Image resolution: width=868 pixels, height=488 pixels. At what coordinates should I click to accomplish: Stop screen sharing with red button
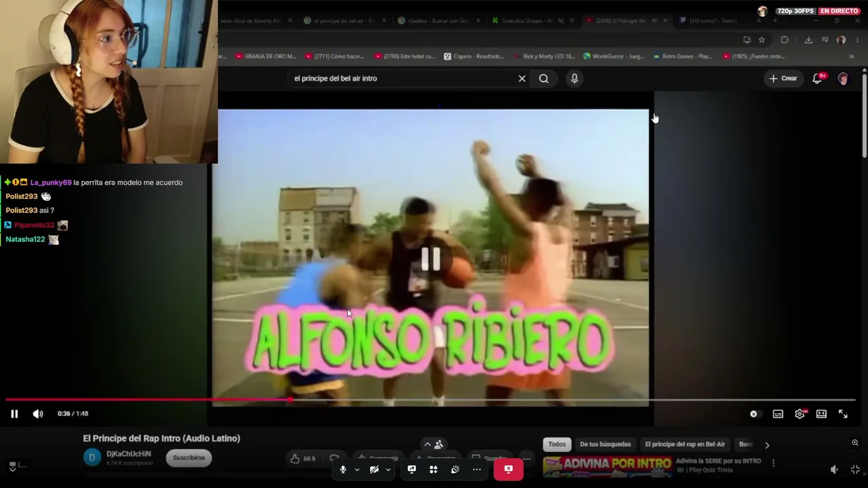pyautogui.click(x=508, y=469)
